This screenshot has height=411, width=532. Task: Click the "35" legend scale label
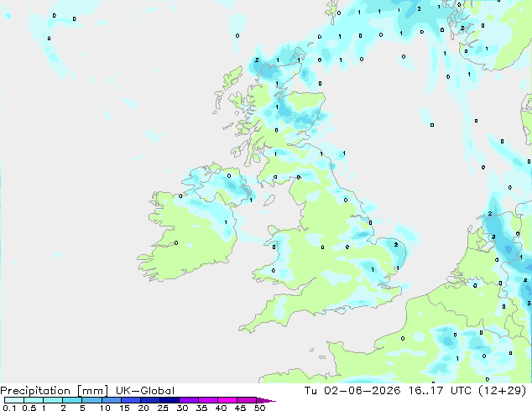pyautogui.click(x=201, y=408)
